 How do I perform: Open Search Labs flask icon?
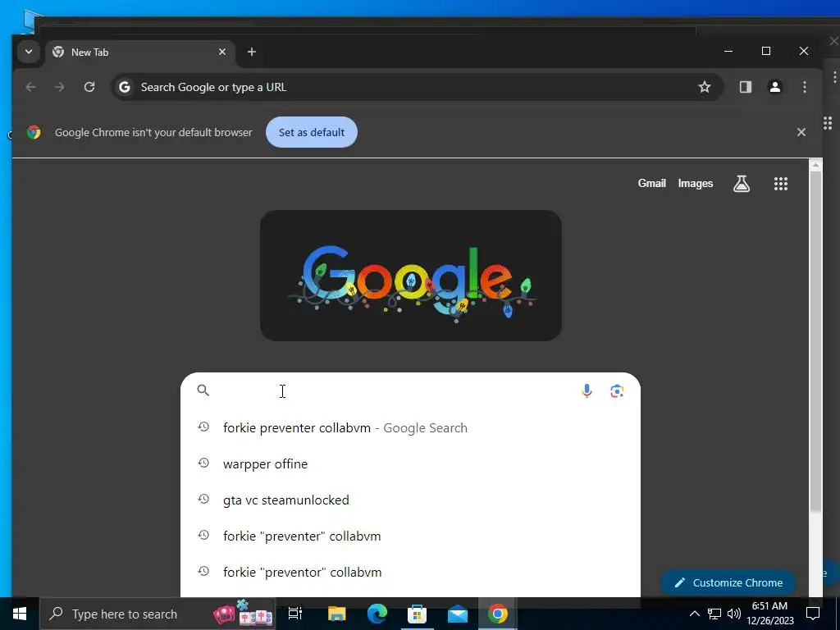[x=742, y=184]
